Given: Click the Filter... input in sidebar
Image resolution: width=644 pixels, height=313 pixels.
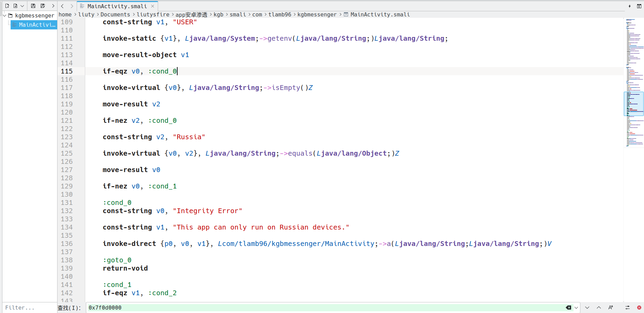Looking at the screenshot, I should [x=29, y=308].
